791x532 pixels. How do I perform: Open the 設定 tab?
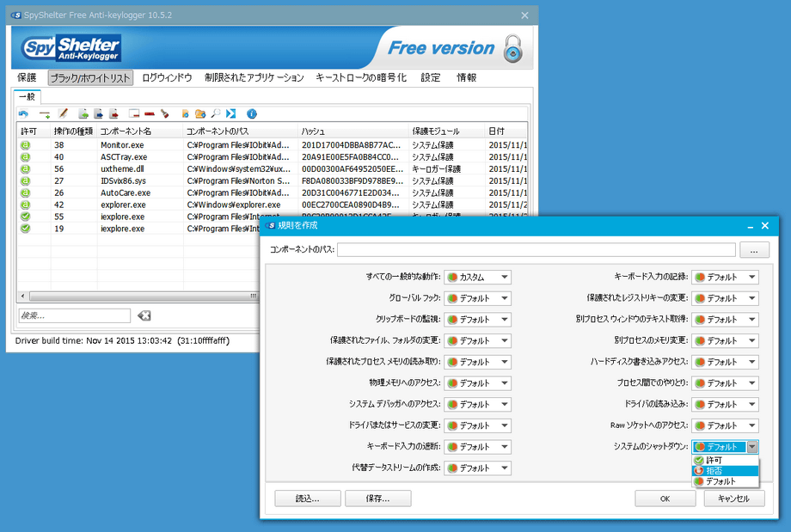pyautogui.click(x=430, y=77)
